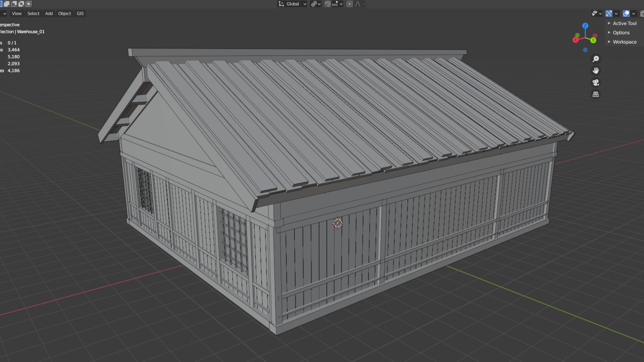Click the transform orientation axes icon
The height and width of the screenshot is (362, 644).
pyautogui.click(x=281, y=4)
